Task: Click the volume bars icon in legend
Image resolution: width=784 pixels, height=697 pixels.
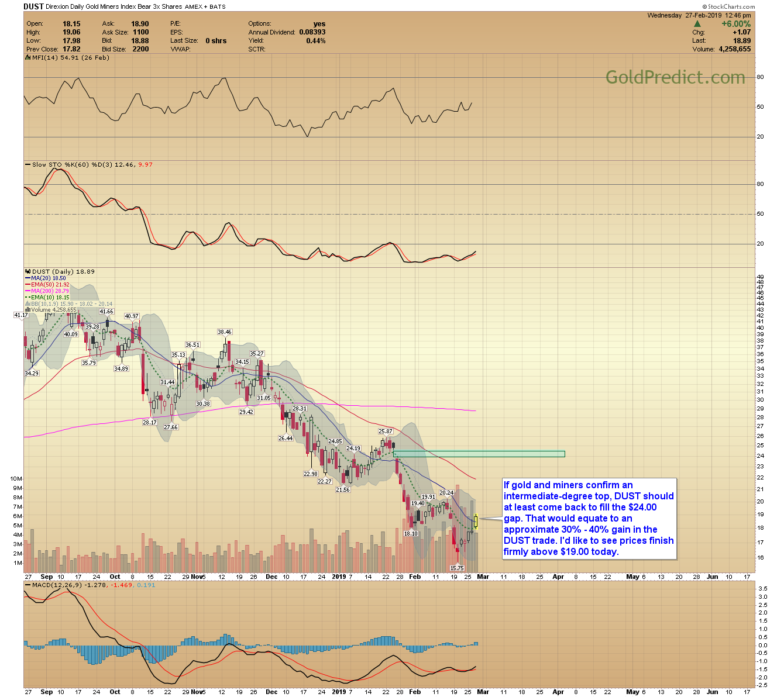Action: (x=28, y=310)
